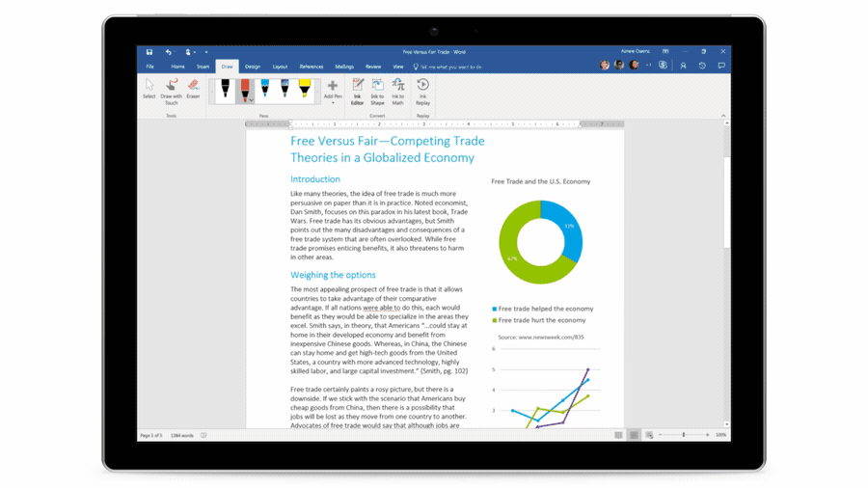Click the word count in status bar
This screenshot has height=488, width=868.
click(x=182, y=436)
